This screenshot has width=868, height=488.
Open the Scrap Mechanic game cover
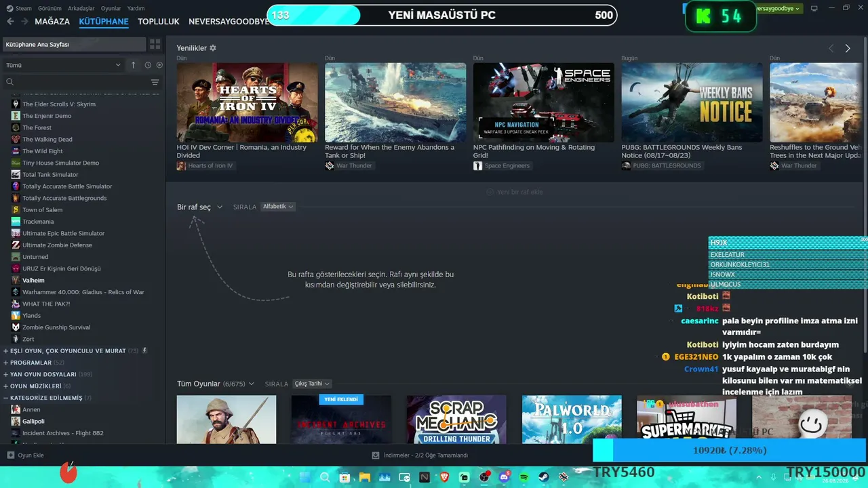tap(456, 420)
